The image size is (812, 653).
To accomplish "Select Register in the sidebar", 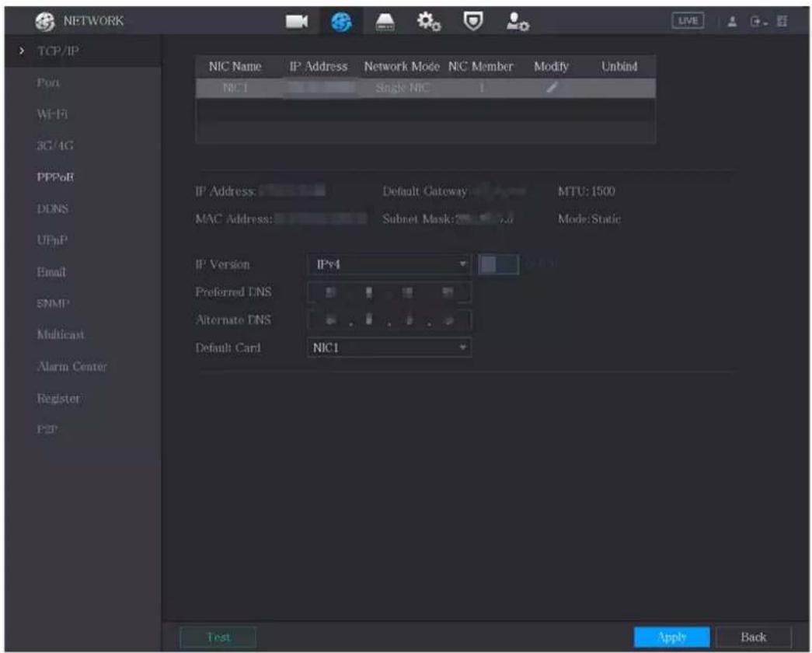I will tap(58, 399).
